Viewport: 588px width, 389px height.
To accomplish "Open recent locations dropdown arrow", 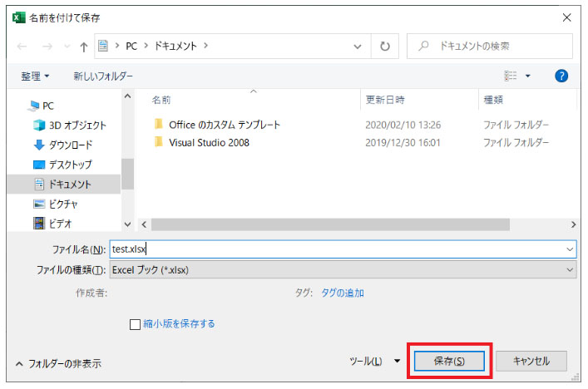I will (67, 47).
